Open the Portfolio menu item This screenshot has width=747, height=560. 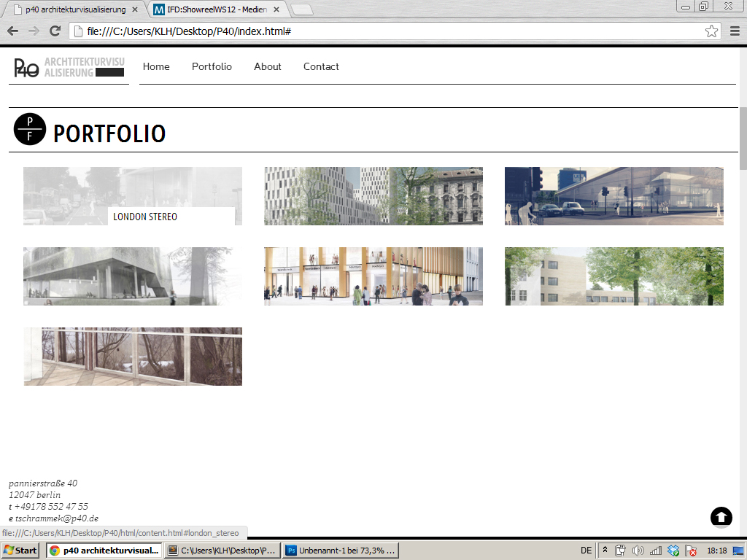coord(212,66)
